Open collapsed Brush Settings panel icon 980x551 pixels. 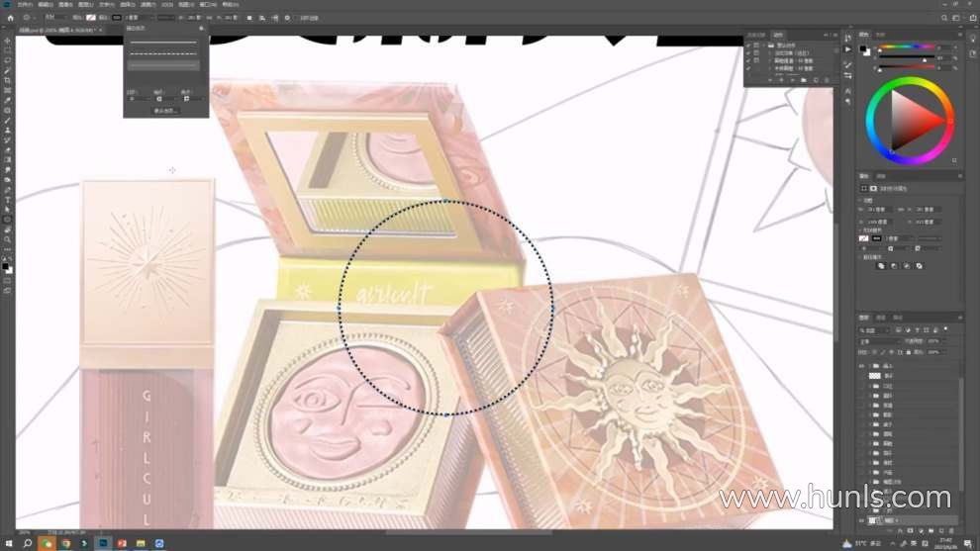848,65
